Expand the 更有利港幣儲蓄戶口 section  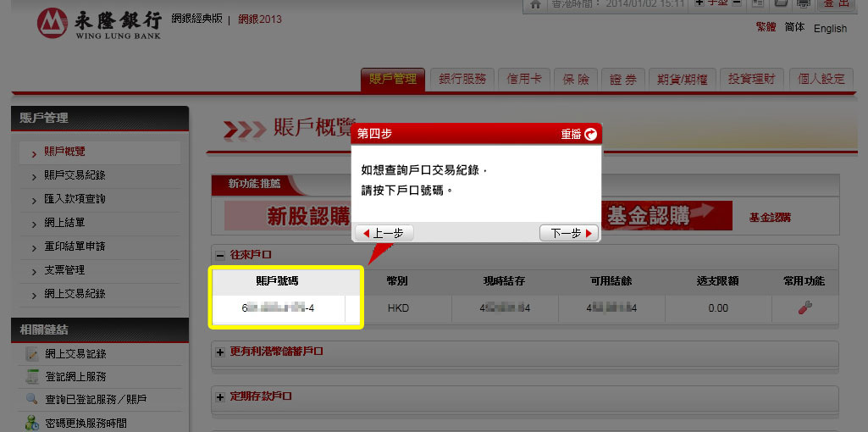[220, 352]
